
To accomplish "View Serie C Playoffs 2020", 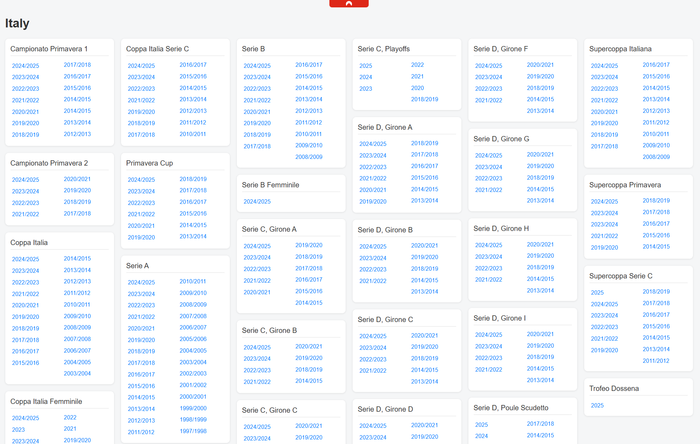I will coord(417,88).
